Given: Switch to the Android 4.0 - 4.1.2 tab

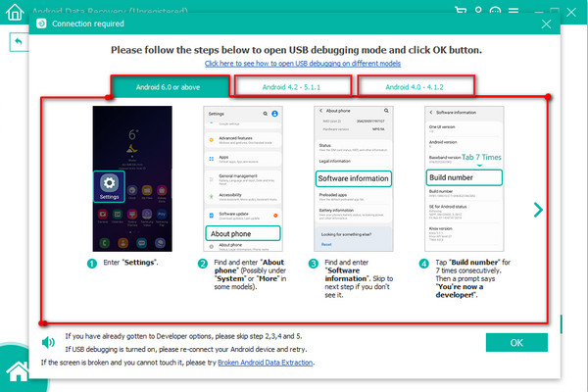Looking at the screenshot, I should pos(416,86).
